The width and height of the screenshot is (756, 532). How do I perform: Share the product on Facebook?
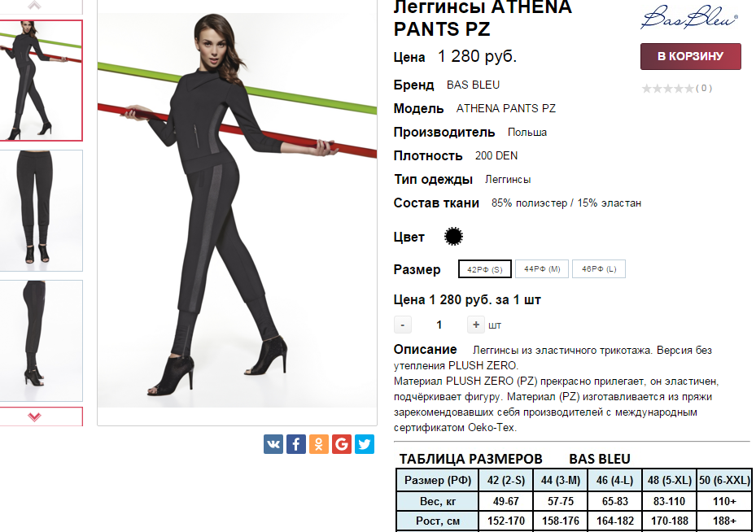tap(296, 444)
